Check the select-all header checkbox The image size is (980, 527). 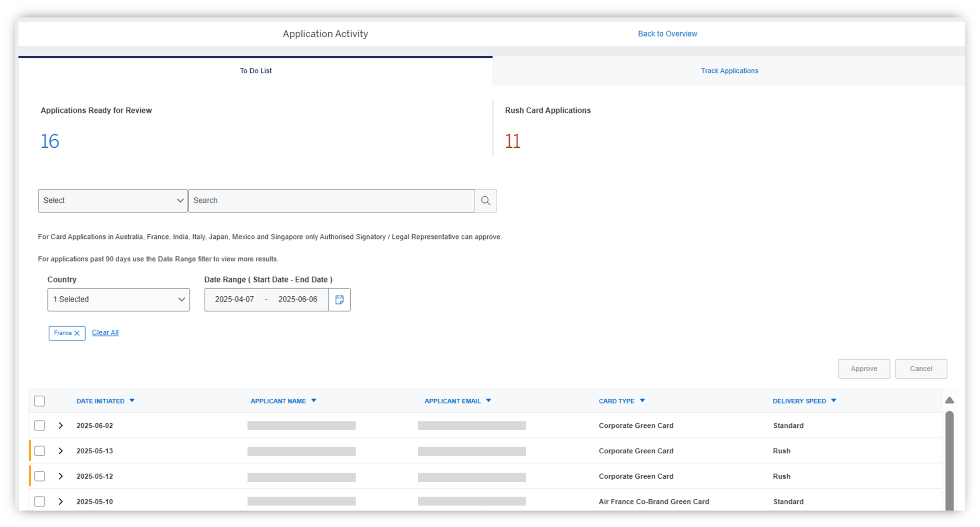(40, 401)
